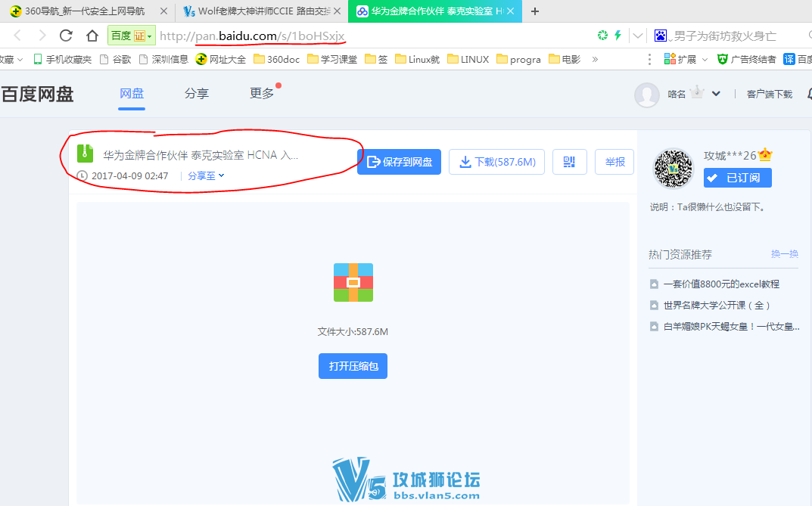This screenshot has height=506, width=812.
Task: Click the file name 华为金牌合作伙伴 泰克实验室 HCNA
Action: [x=201, y=155]
